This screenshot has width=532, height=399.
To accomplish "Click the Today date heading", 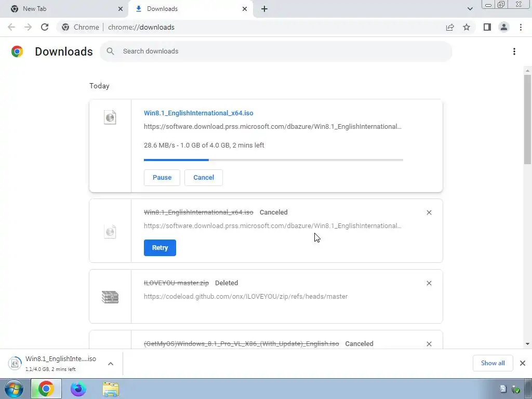I will [99, 86].
